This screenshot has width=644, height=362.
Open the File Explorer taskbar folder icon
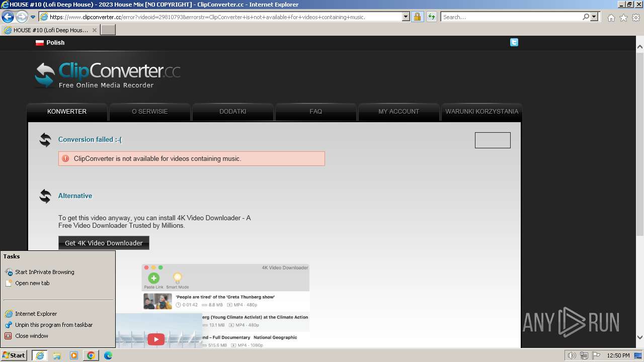tap(57, 355)
